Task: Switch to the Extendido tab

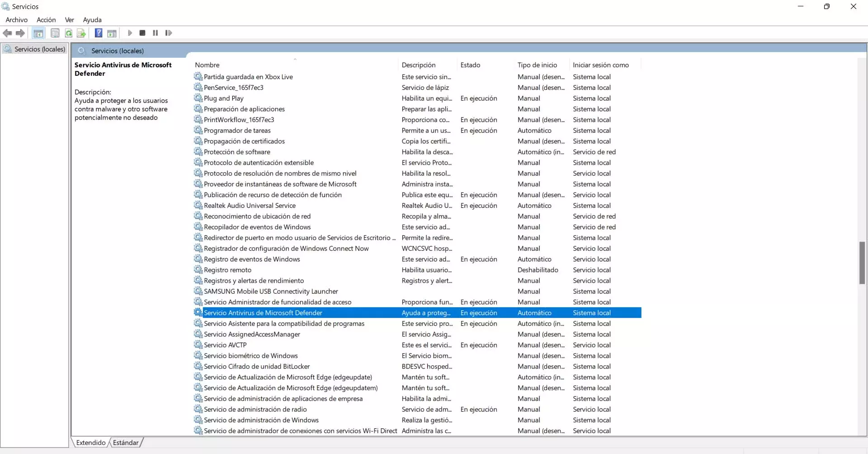Action: point(90,442)
